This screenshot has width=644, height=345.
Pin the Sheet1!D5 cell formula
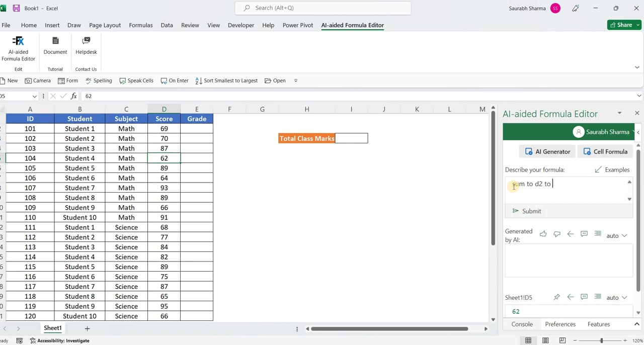[556, 297]
